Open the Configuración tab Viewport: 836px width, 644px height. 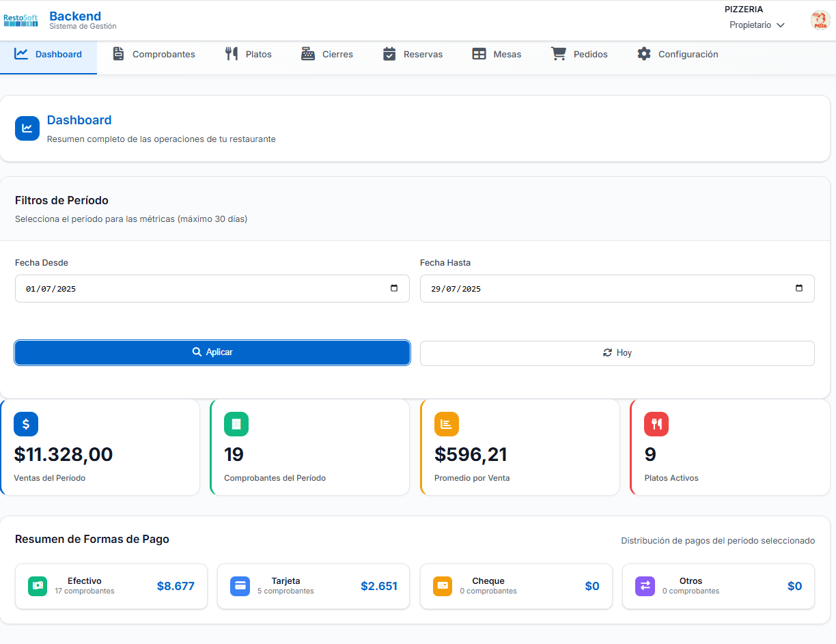click(678, 55)
